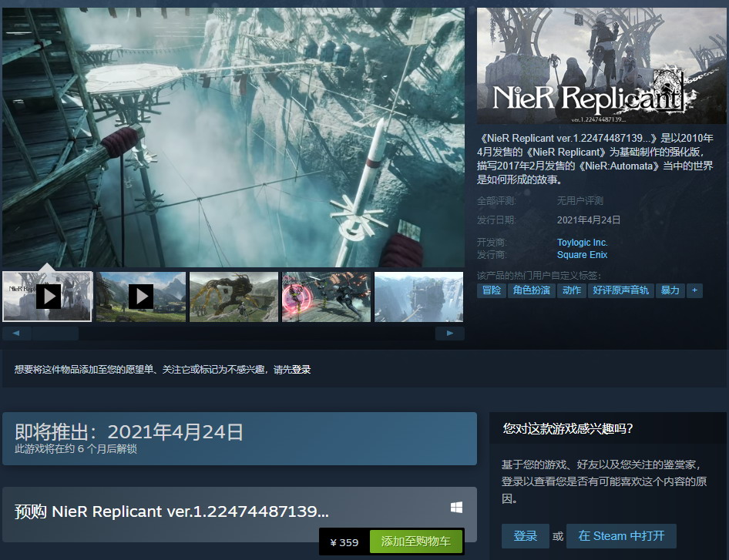The width and height of the screenshot is (729, 560).
Task: Click the main cliffside screenshot viewer
Action: [233, 137]
